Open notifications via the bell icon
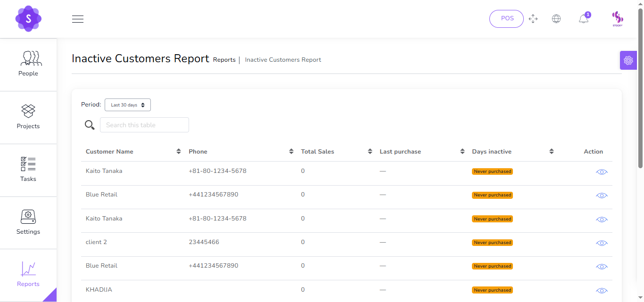This screenshot has height=302, width=644. [x=583, y=18]
